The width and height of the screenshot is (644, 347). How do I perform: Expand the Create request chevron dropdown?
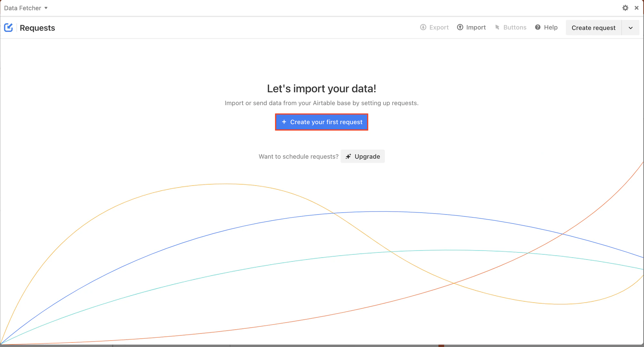[x=630, y=28]
